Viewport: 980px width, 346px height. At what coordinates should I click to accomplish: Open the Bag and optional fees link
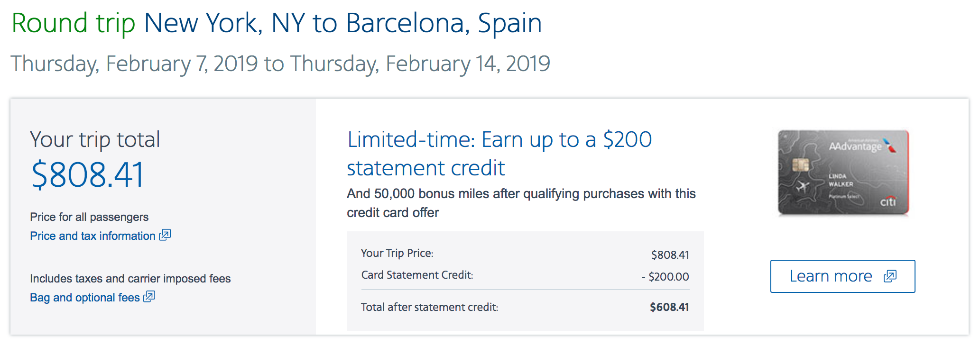[84, 298]
